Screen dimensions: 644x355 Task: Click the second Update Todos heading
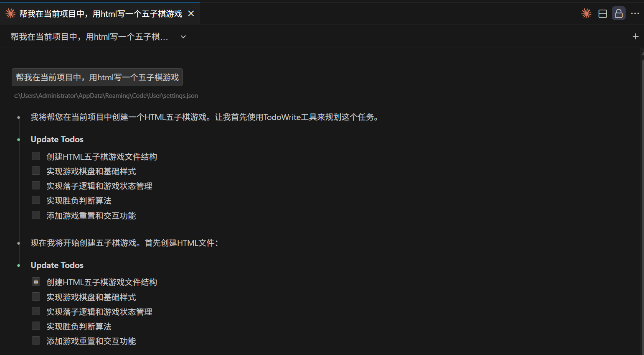click(57, 265)
